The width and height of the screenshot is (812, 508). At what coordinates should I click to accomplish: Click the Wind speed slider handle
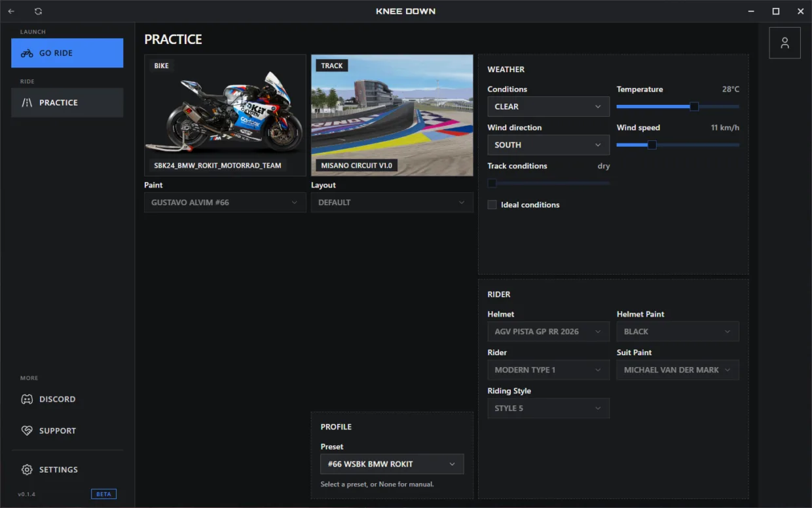652,145
